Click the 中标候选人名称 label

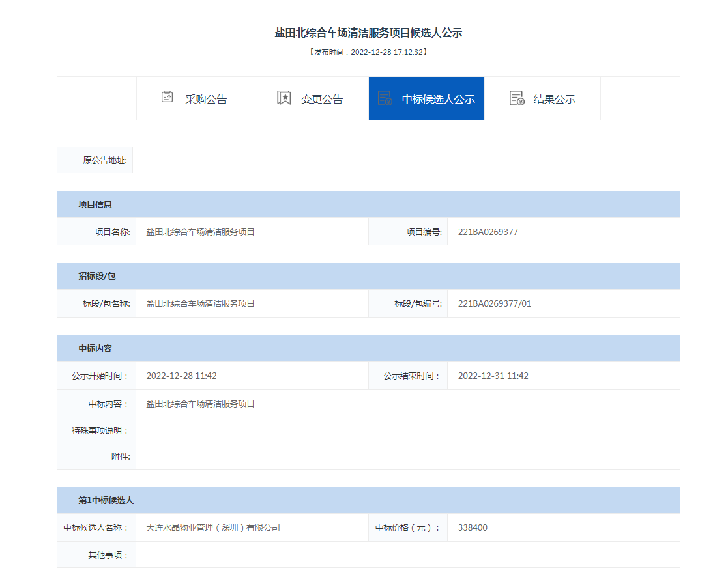(96, 527)
